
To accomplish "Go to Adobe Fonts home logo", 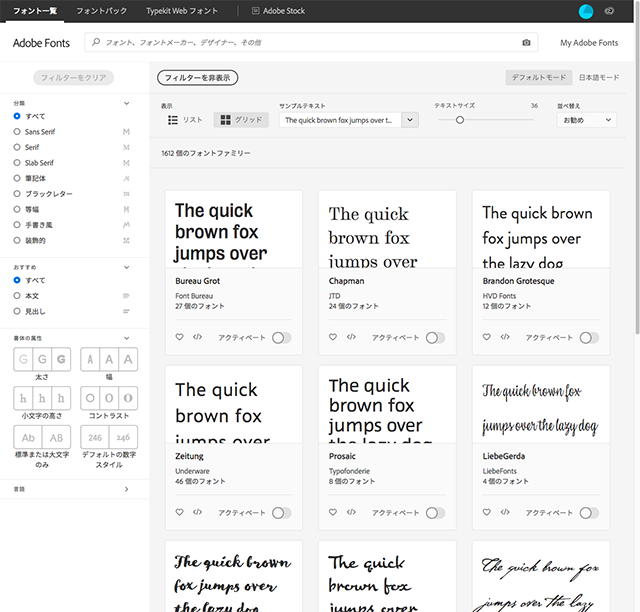I will (41, 43).
